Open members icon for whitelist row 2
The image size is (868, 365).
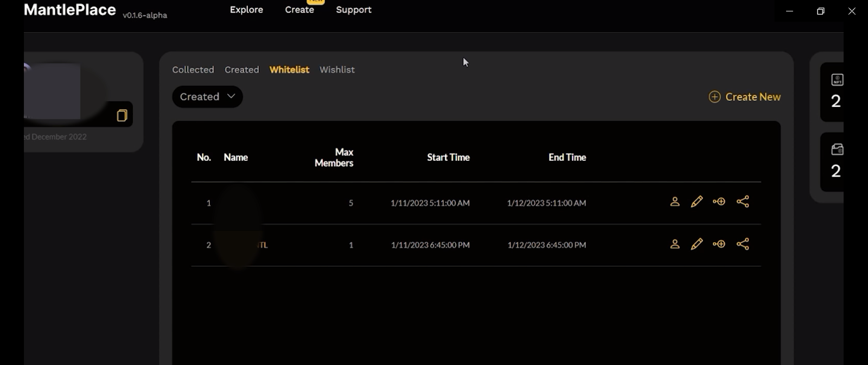click(675, 244)
